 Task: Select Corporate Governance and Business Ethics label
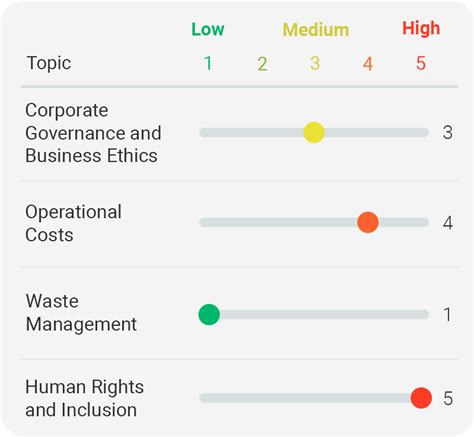tap(93, 133)
